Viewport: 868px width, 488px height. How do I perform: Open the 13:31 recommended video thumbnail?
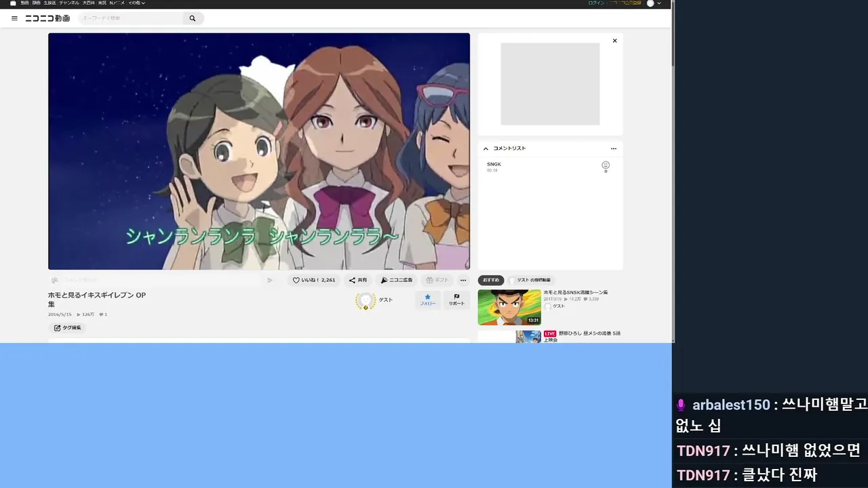tap(509, 308)
